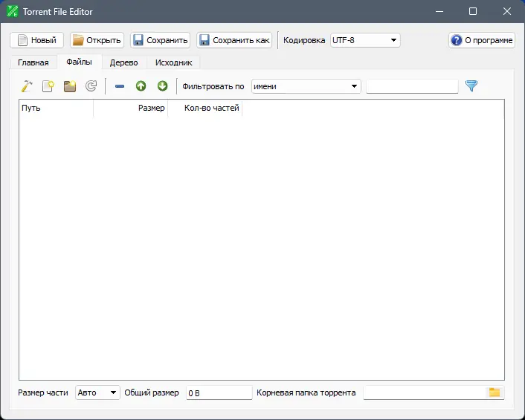Screen dimensions: 525x420
Task: Maximize the Torrent File Editor window
Action: tap(473, 11)
